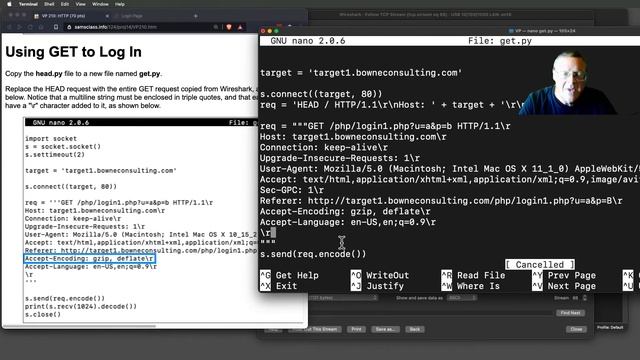Screen dimensions: 640x360
Task: Click the 'Connection: keep-alive' line in nano
Action: tap(324, 147)
